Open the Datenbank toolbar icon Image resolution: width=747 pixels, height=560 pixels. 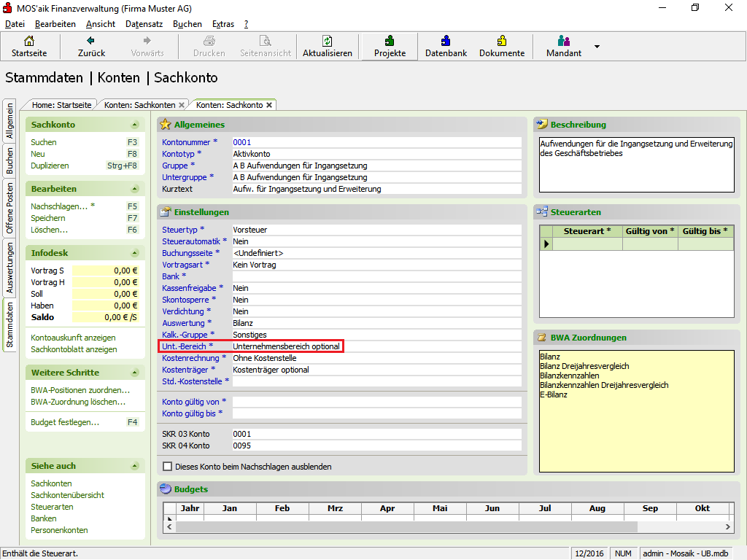point(446,41)
